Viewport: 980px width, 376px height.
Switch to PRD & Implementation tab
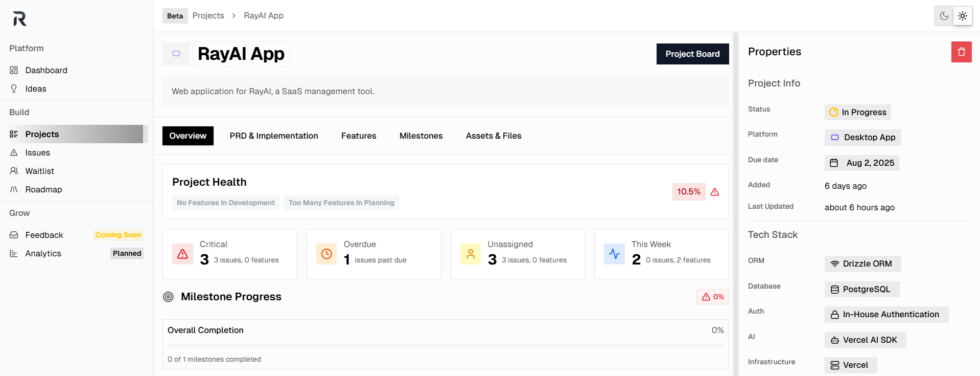pos(274,136)
